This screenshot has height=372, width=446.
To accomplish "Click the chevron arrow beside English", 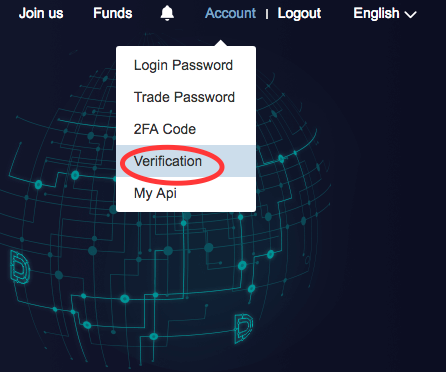I will (x=410, y=15).
